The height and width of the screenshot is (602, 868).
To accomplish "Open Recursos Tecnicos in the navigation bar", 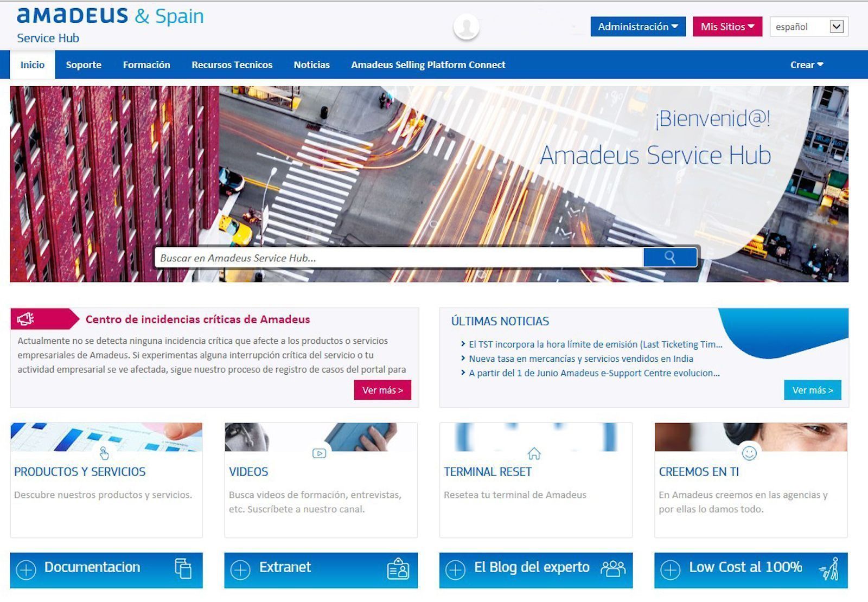I will [x=232, y=65].
